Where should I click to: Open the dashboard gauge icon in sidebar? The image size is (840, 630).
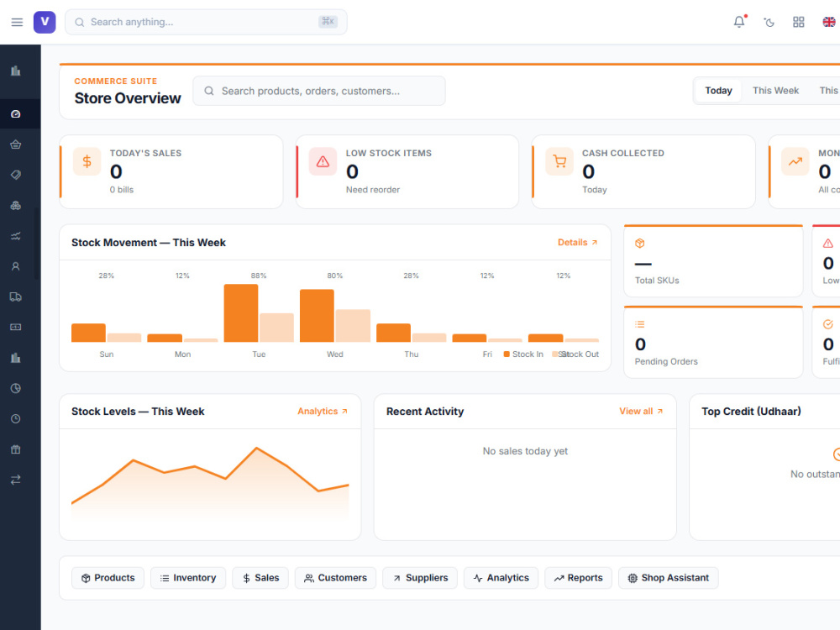15,113
